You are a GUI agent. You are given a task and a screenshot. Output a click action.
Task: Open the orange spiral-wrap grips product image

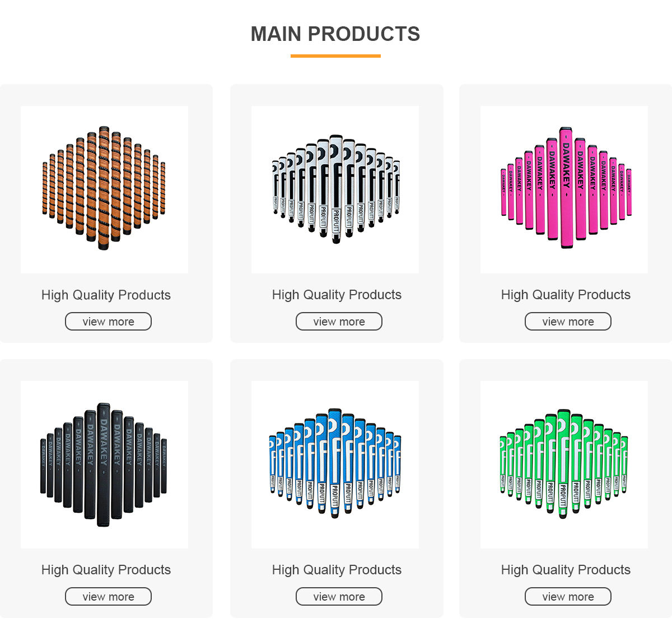point(104,189)
